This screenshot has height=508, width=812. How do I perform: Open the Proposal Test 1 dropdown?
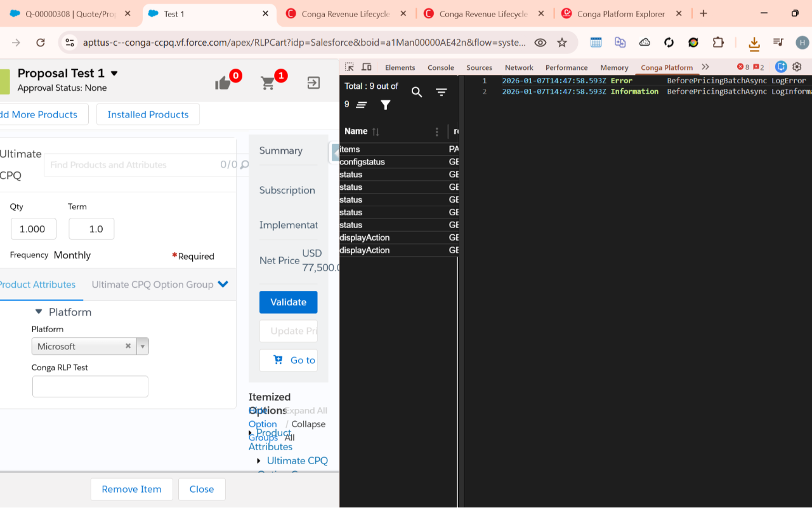(114, 72)
